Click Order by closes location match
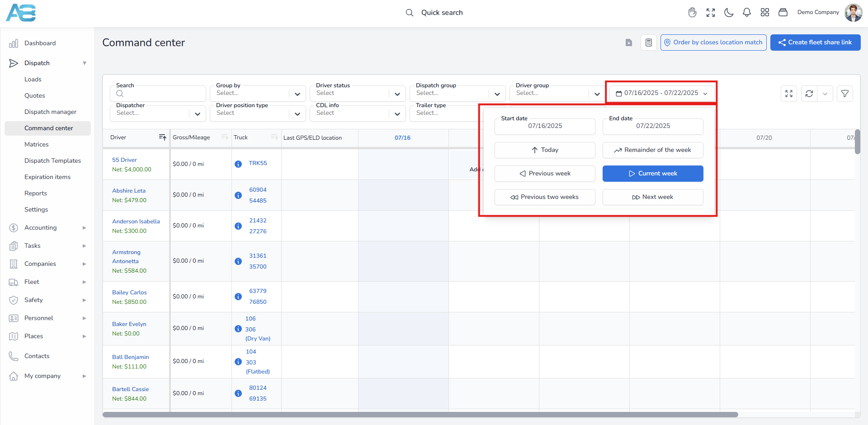Screen dimensions: 868x425 [x=713, y=42]
